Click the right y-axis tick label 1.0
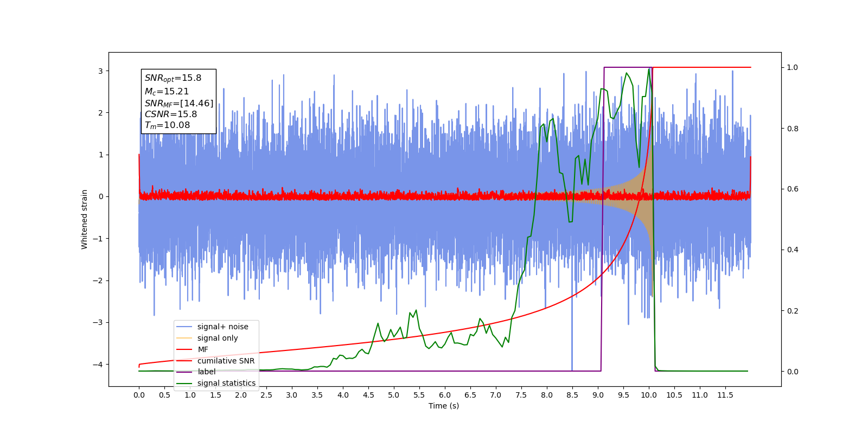Screen dimensions: 868x434 coord(793,68)
